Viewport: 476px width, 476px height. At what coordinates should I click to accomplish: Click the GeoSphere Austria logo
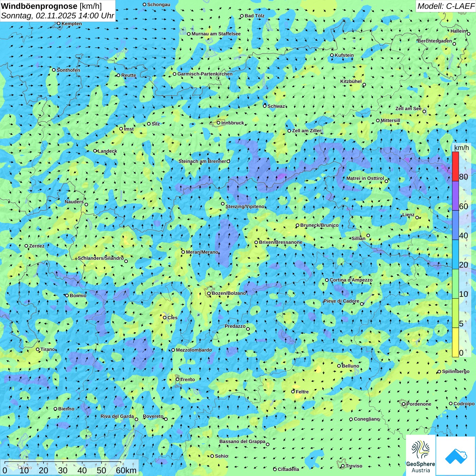click(421, 456)
